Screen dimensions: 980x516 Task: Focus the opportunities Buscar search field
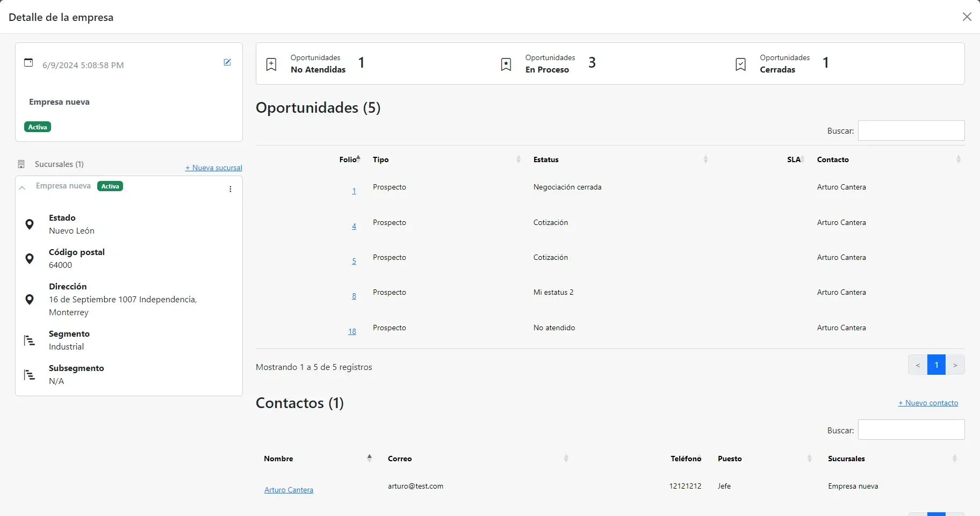pos(911,130)
